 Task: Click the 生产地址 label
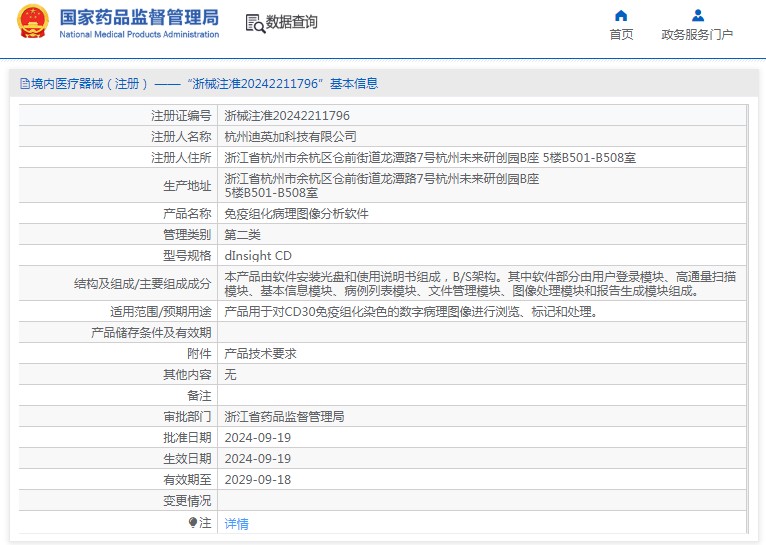[187, 186]
